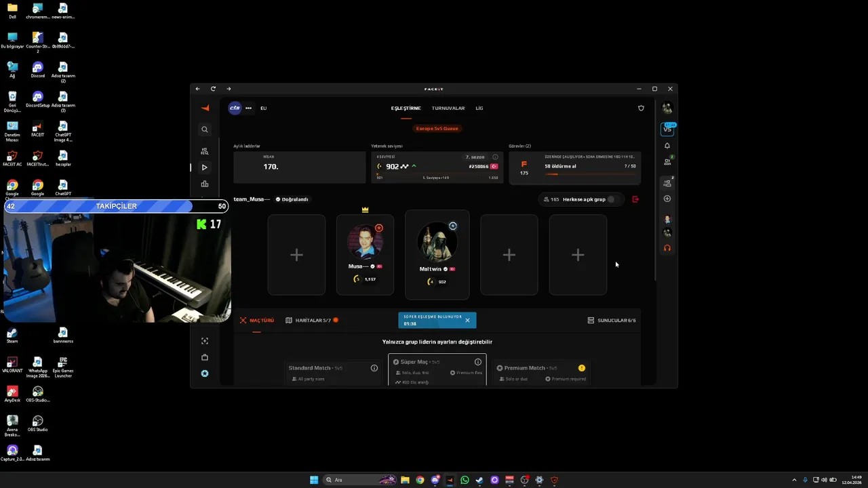Click the blue star badge sidebar icon

click(x=205, y=373)
